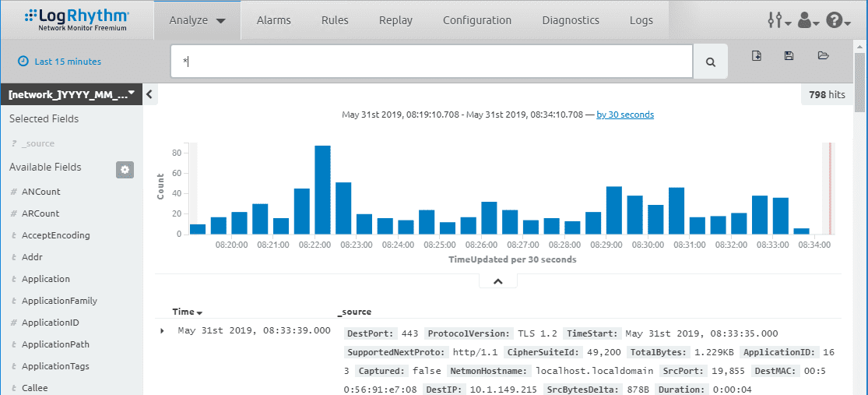Image resolution: width=868 pixels, height=395 pixels.
Task: Open the Analyze dropdown menu
Action: click(x=198, y=20)
